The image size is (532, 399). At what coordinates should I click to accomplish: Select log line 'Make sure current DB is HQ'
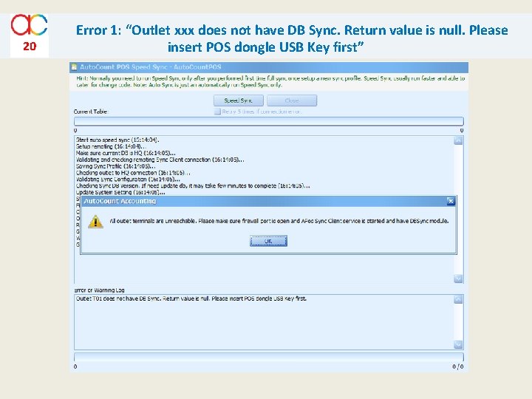(126, 153)
